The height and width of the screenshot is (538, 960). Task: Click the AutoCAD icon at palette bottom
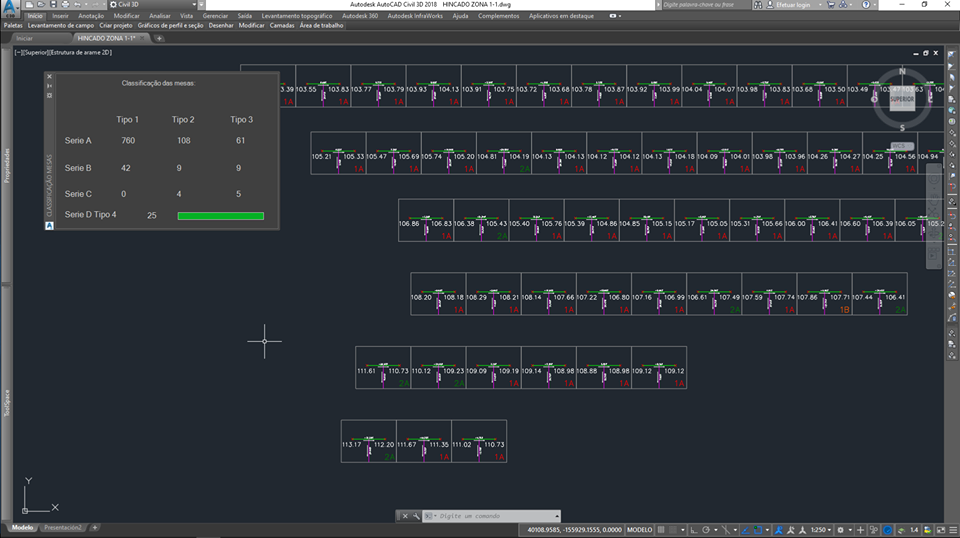pos(50,226)
